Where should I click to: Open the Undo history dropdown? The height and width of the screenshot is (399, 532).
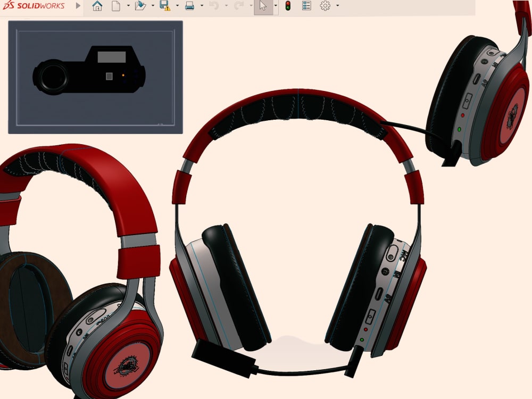pyautogui.click(x=226, y=6)
